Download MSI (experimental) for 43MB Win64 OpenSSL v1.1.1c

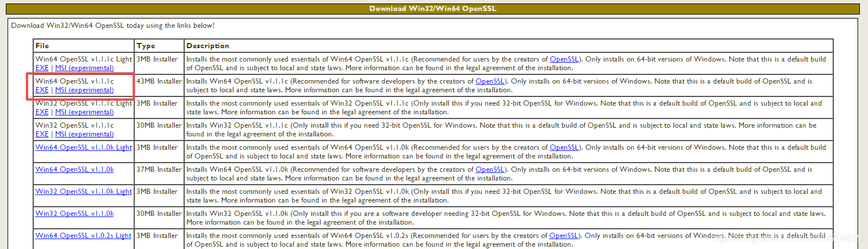84,90
